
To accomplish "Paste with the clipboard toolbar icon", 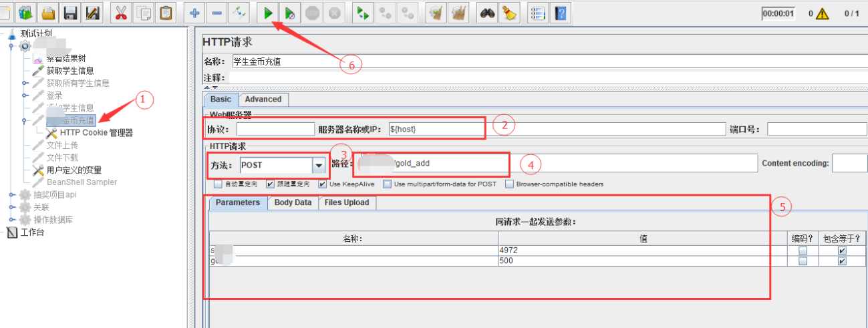I will click(x=166, y=12).
